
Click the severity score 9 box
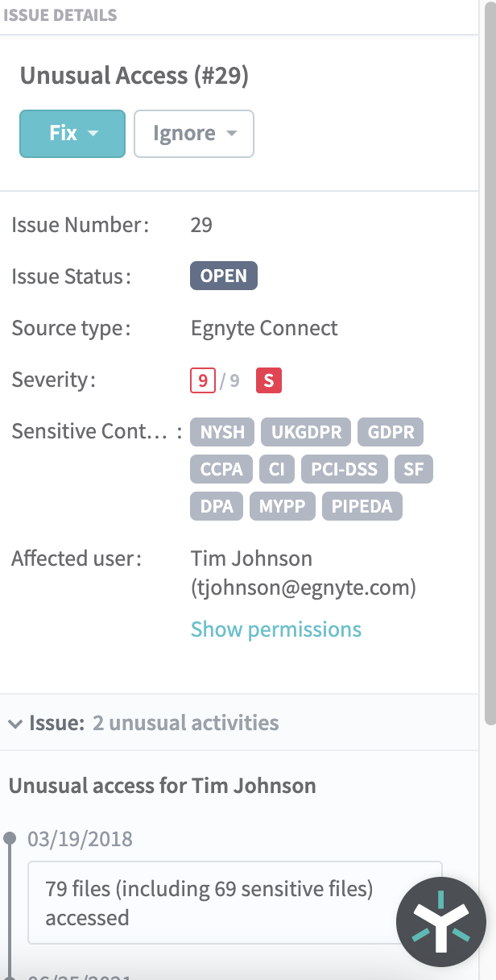[x=203, y=380]
